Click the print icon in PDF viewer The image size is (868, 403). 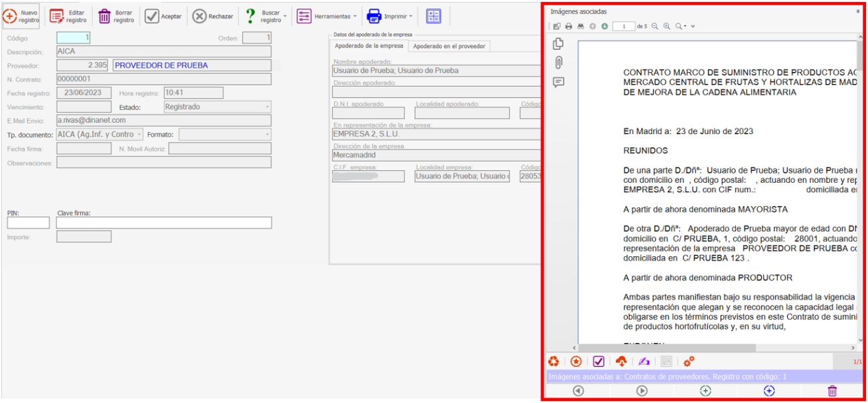tap(568, 27)
